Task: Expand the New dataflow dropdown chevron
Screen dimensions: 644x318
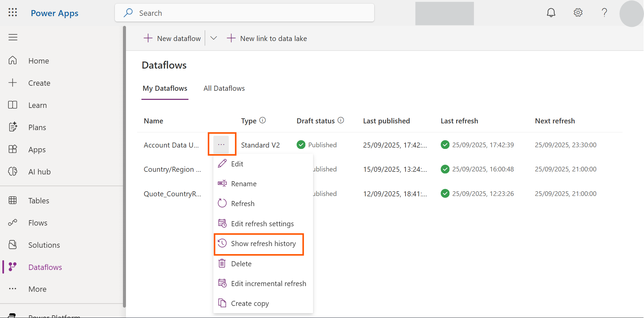Action: (213, 38)
